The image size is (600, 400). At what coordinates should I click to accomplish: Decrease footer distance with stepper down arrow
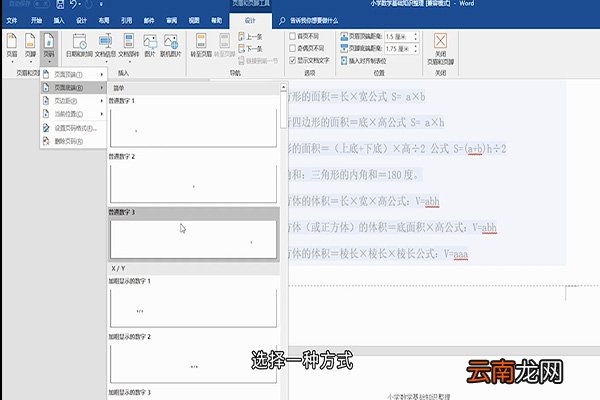tap(416, 51)
